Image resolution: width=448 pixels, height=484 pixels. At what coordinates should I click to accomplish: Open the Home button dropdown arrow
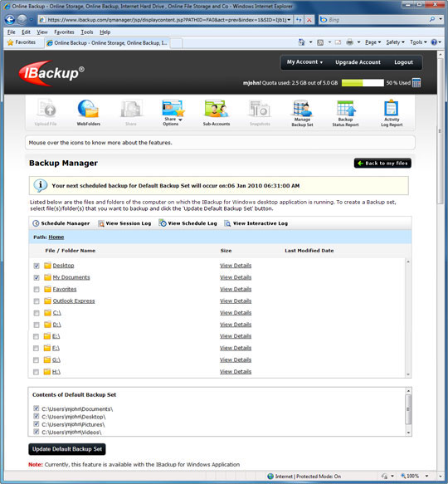tap(310, 42)
